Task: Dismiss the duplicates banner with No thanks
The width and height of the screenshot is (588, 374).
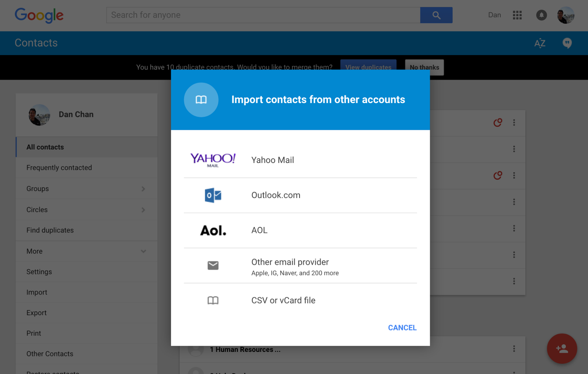Action: click(x=424, y=67)
